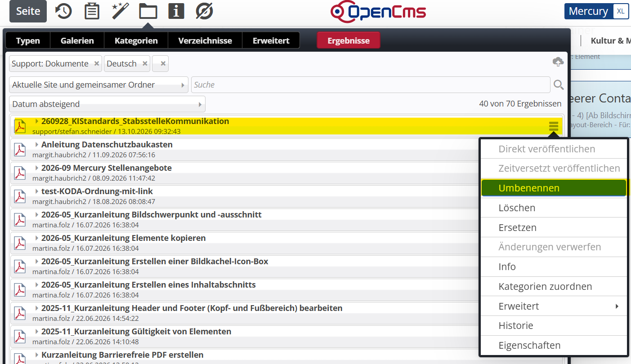The height and width of the screenshot is (364, 631).
Task: Switch to the Typen tab
Action: pyautogui.click(x=28, y=40)
